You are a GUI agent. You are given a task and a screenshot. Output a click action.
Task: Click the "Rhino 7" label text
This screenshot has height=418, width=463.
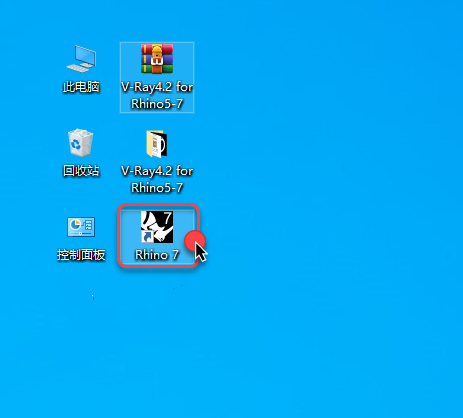click(x=157, y=255)
